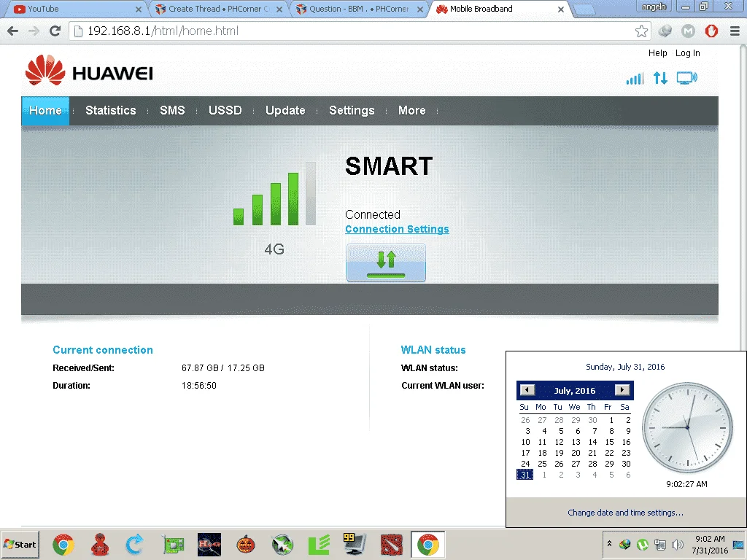Screen dimensions: 747x560
Task: Open the green striped E taskbar icon
Action: pyautogui.click(x=319, y=545)
